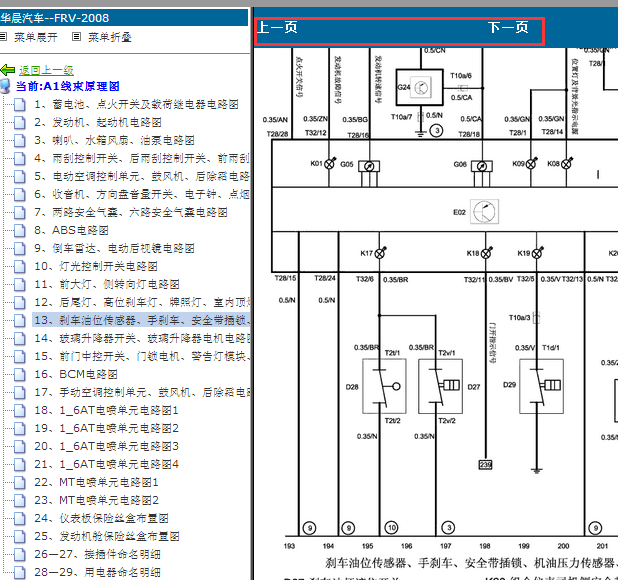The width and height of the screenshot is (618, 580).
Task: Open 14、玻璃升降器开关 diagram
Action: (x=142, y=338)
